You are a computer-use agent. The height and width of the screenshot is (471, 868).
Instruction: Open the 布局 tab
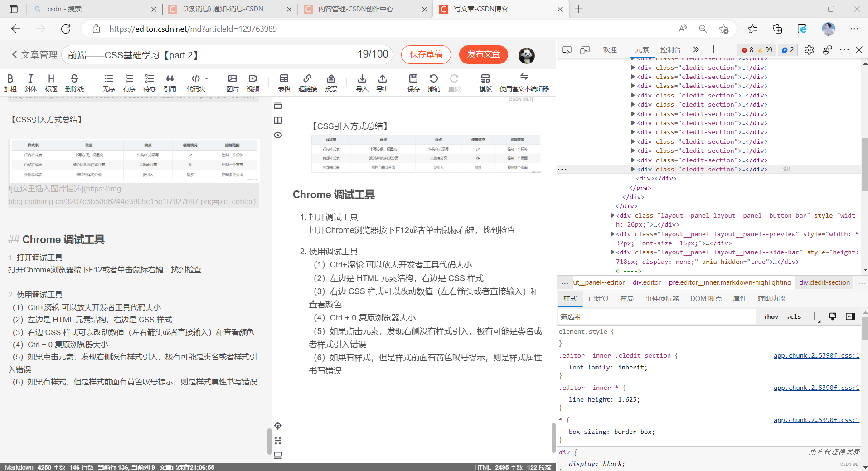(627, 299)
